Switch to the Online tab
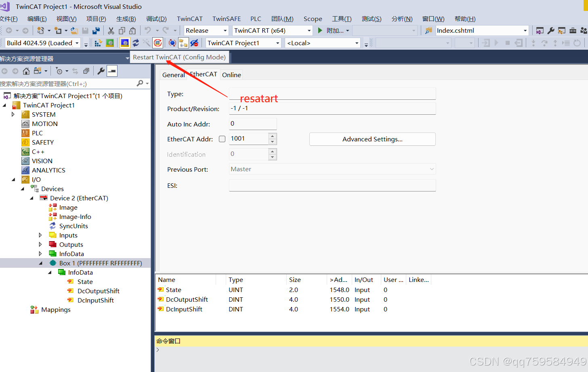The height and width of the screenshot is (372, 588). 231,75
